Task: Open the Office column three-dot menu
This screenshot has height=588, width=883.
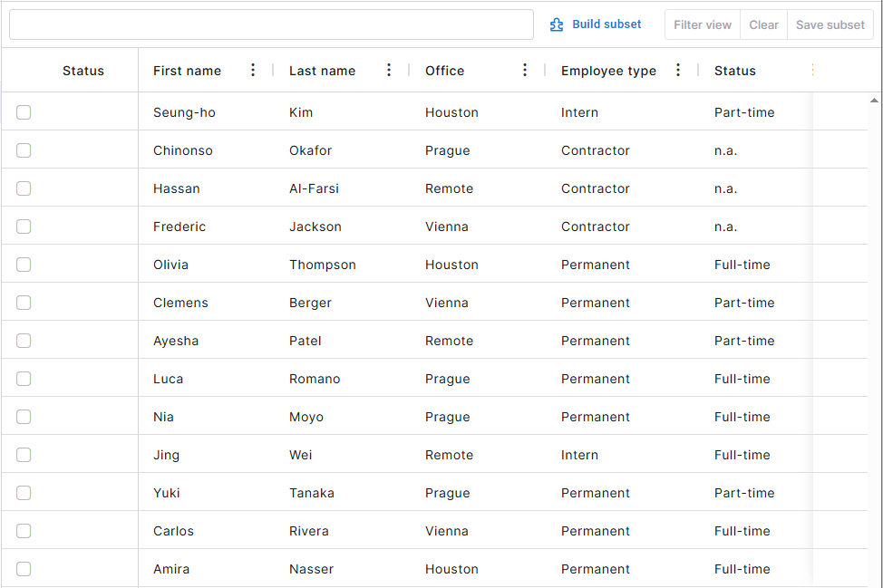Action: point(525,71)
